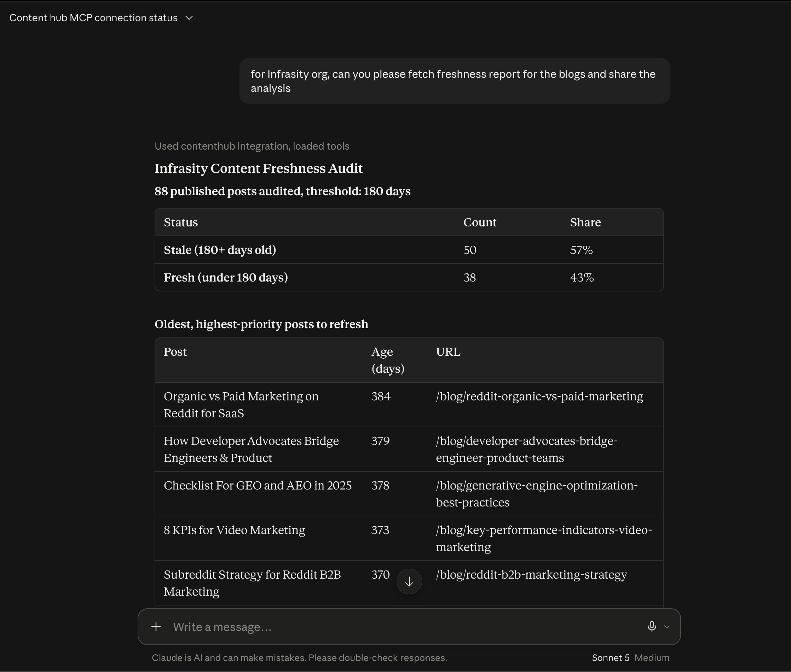The image size is (791, 672).
Task: Open the chat title dropdown chevron
Action: point(189,18)
